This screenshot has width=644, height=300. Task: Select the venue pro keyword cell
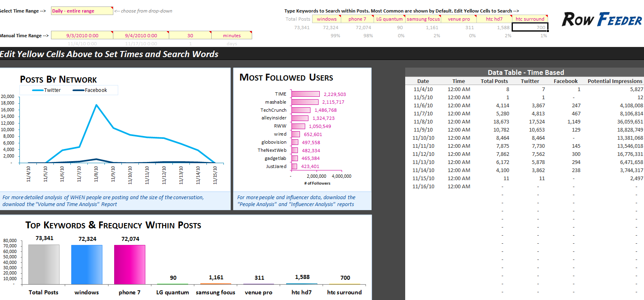459,19
